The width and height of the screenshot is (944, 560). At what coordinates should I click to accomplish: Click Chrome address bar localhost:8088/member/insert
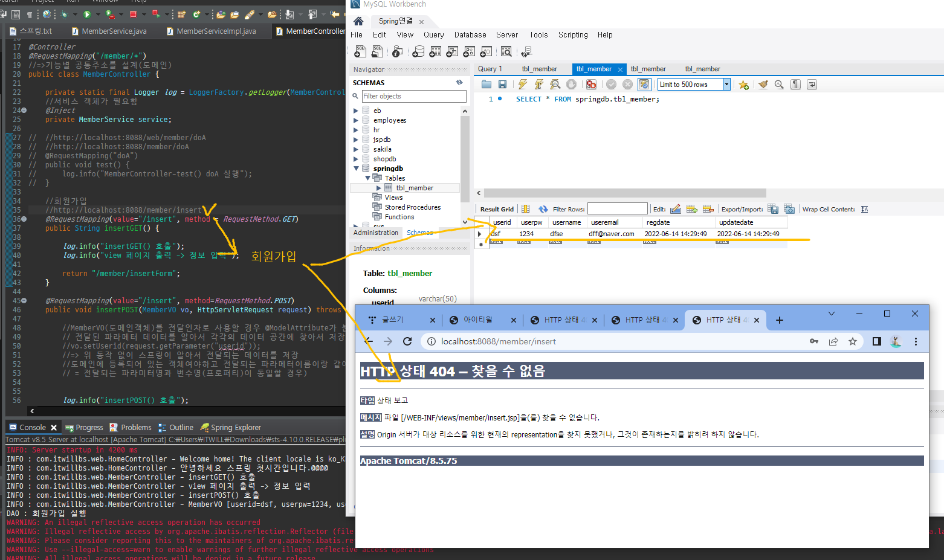619,341
